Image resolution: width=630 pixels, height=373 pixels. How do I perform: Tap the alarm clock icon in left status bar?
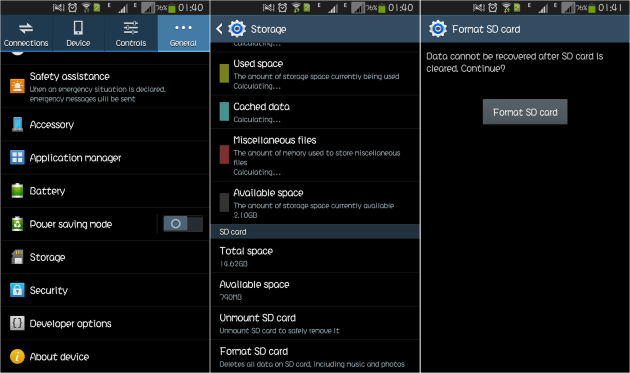[72, 7]
